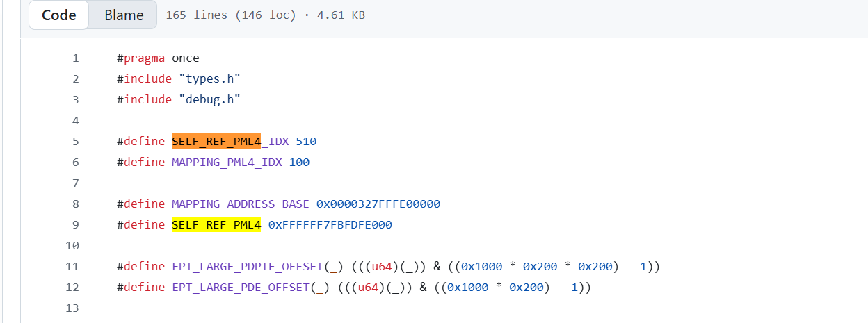Screen dimensions: 868x323
Task: Click the MAPPING_ADDRESS_BASE symbol
Action: point(241,204)
